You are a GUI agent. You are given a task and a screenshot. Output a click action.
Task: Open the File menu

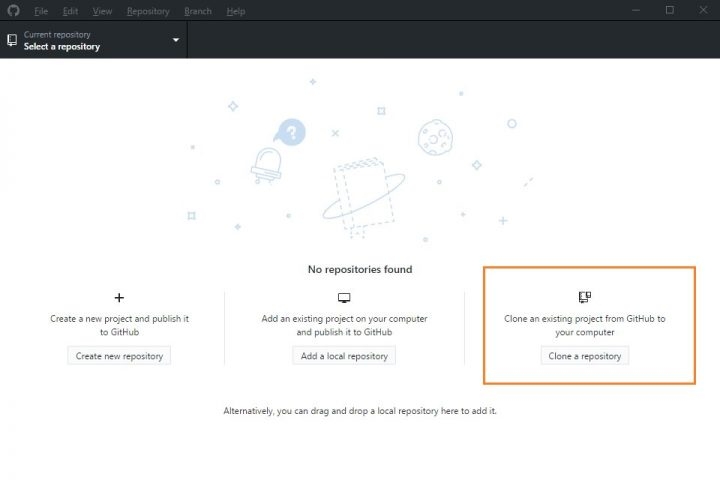[41, 11]
